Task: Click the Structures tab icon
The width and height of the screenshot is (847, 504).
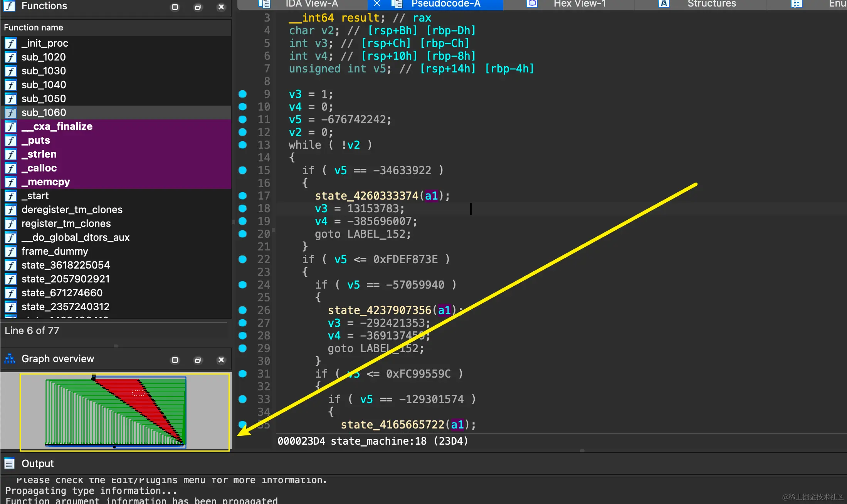Action: point(664,4)
